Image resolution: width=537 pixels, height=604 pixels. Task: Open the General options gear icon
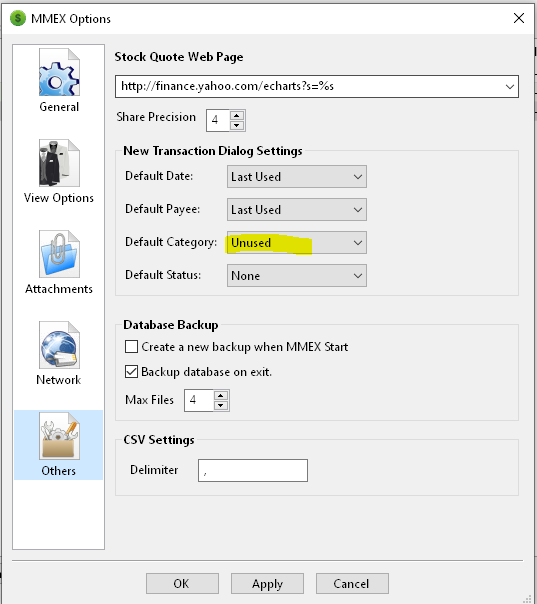click(x=59, y=72)
